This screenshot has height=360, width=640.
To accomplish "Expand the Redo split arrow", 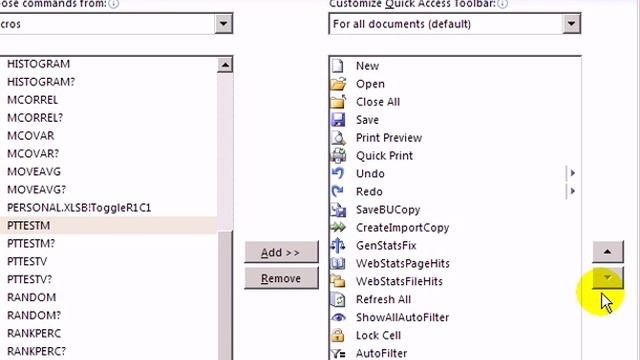I will pos(572,191).
